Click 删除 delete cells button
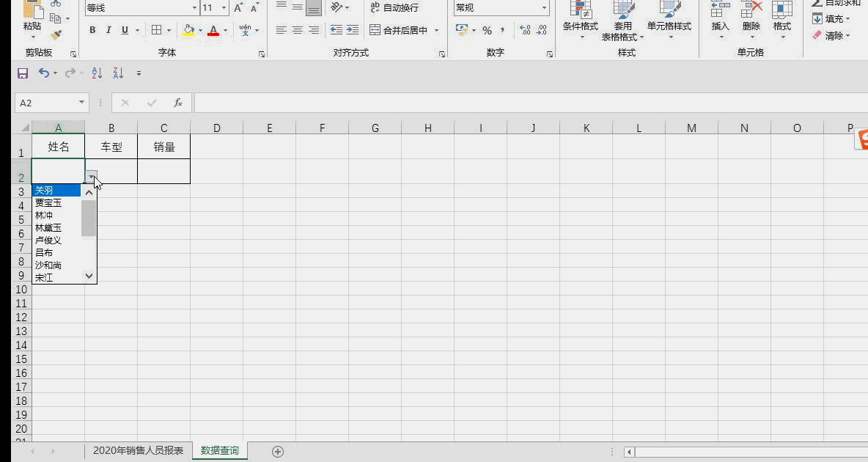 coord(751,21)
